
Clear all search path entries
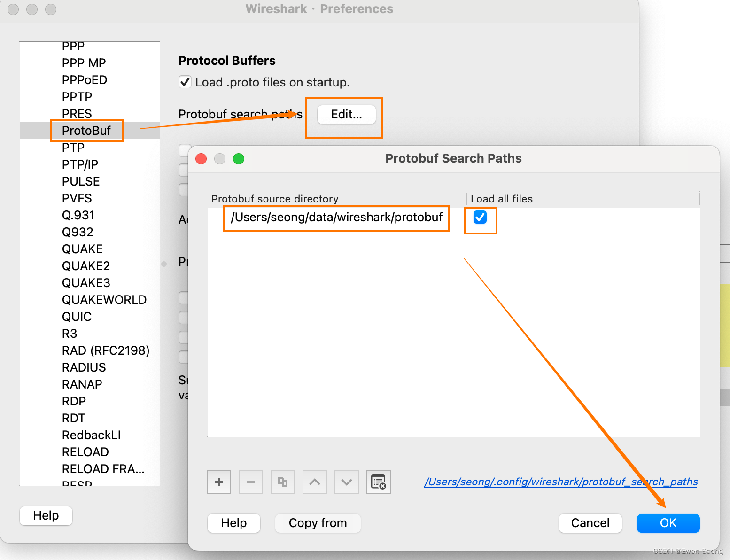pos(379,482)
